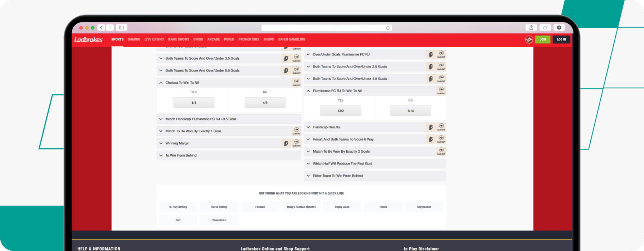Image resolution: width=644 pixels, height=251 pixels.
Task: Select Chelsea win to nil No odds 4/9
Action: pos(265,103)
